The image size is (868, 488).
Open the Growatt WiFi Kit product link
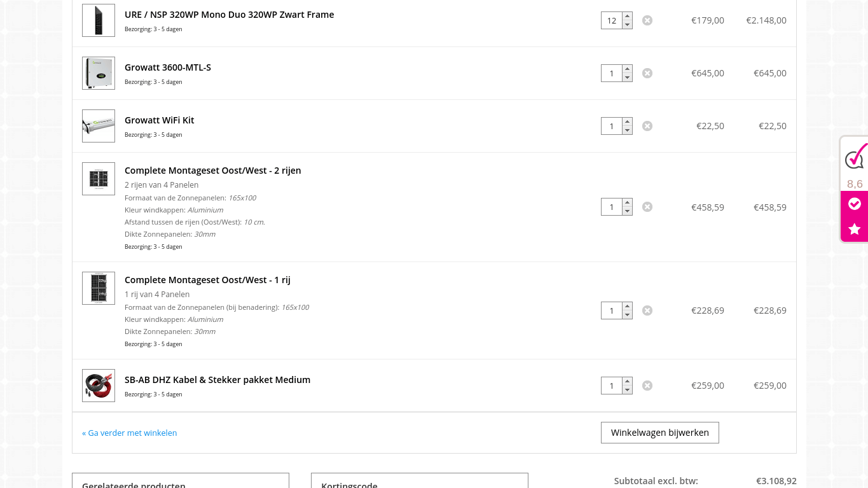pos(159,120)
